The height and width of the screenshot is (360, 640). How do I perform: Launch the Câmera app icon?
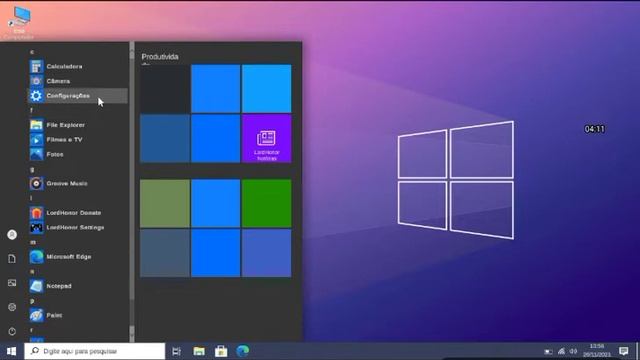(36, 81)
